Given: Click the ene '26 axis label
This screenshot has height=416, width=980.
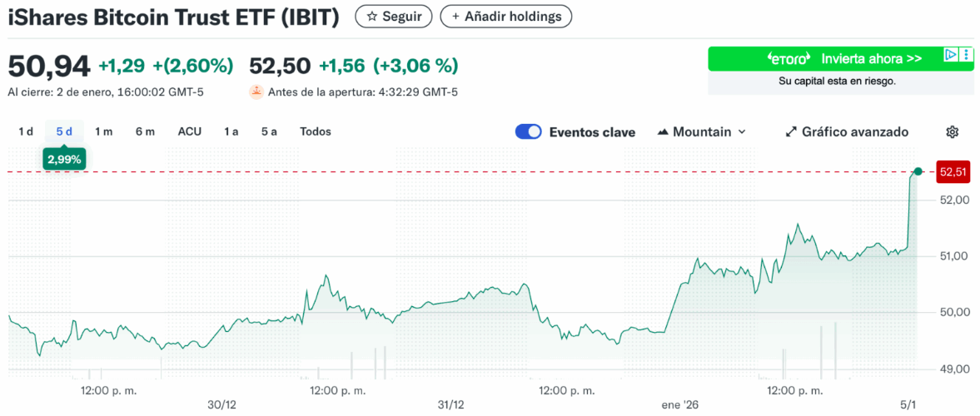Looking at the screenshot, I should pos(681,404).
